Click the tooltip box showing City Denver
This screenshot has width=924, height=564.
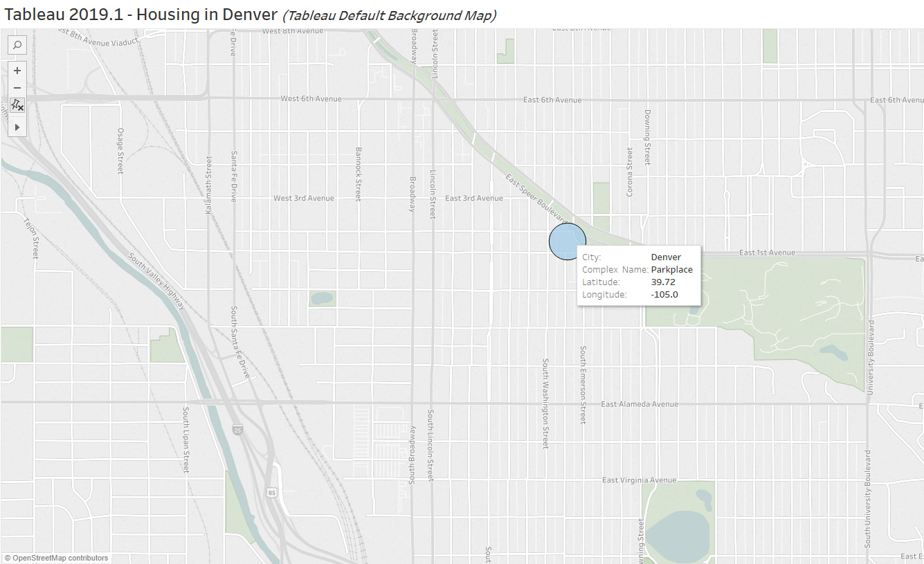point(638,275)
